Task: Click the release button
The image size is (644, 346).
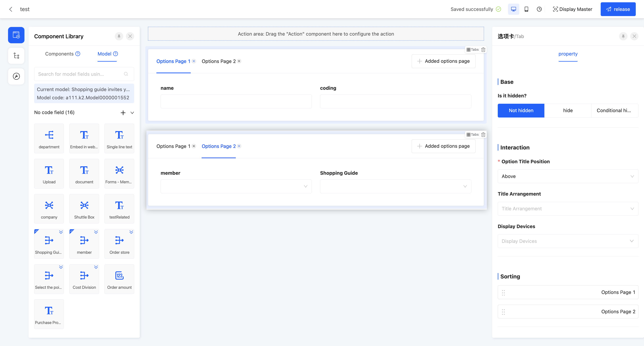Action: [618, 9]
